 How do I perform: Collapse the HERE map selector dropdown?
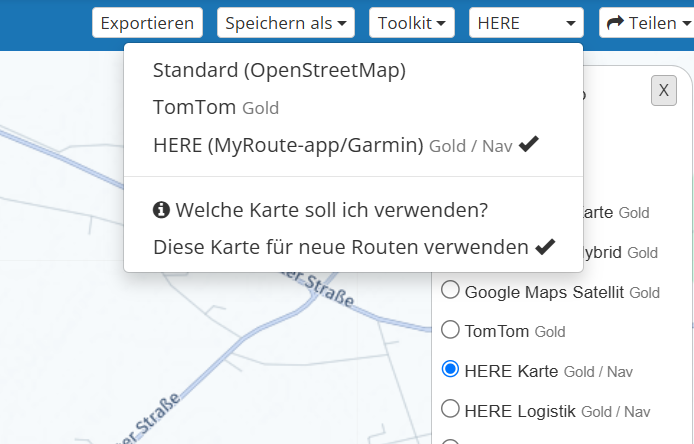pyautogui.click(x=526, y=22)
